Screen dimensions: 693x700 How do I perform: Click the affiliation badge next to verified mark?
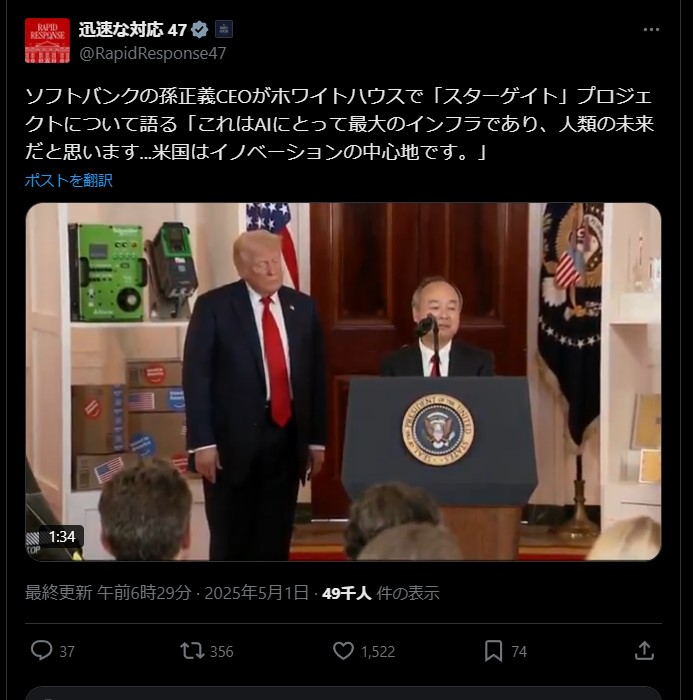point(224,29)
